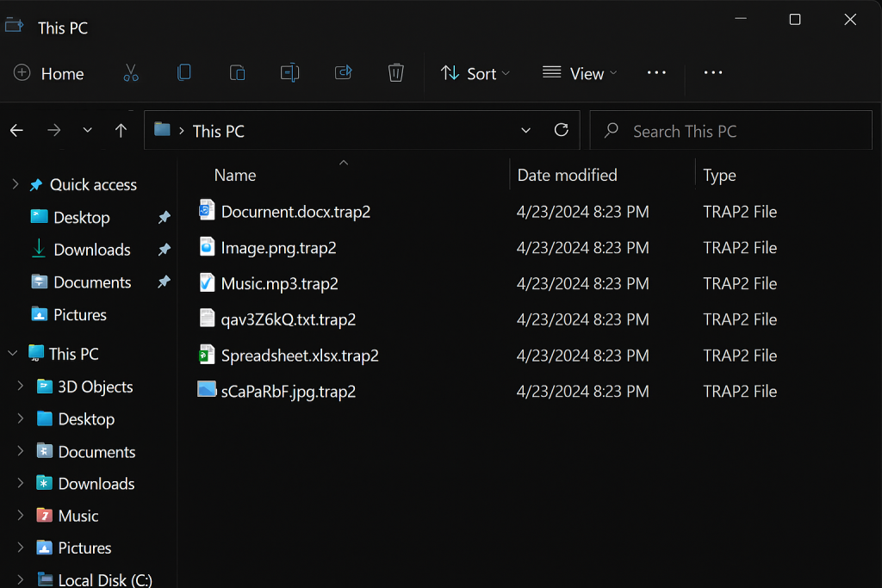The height and width of the screenshot is (588, 882).
Task: Click the Back navigation button
Action: click(x=16, y=130)
